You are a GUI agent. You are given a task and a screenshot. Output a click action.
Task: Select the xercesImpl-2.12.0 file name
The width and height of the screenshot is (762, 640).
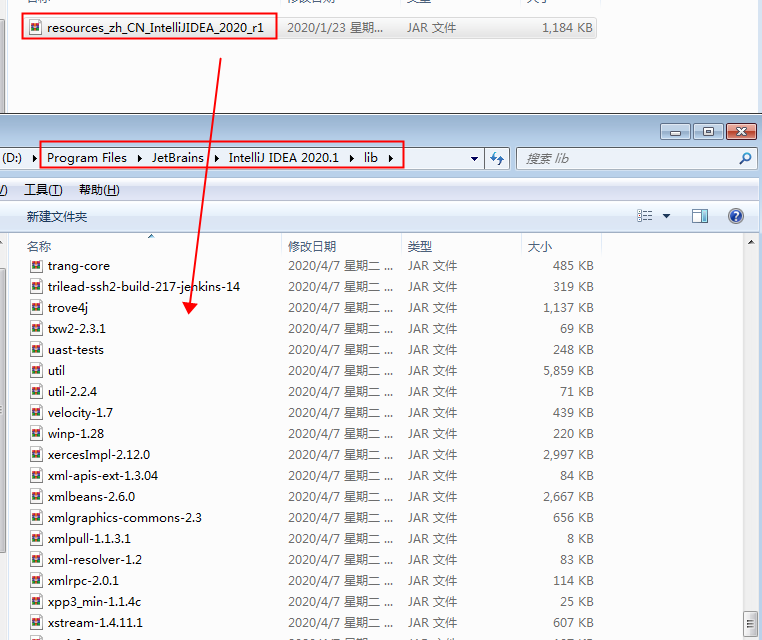99,454
